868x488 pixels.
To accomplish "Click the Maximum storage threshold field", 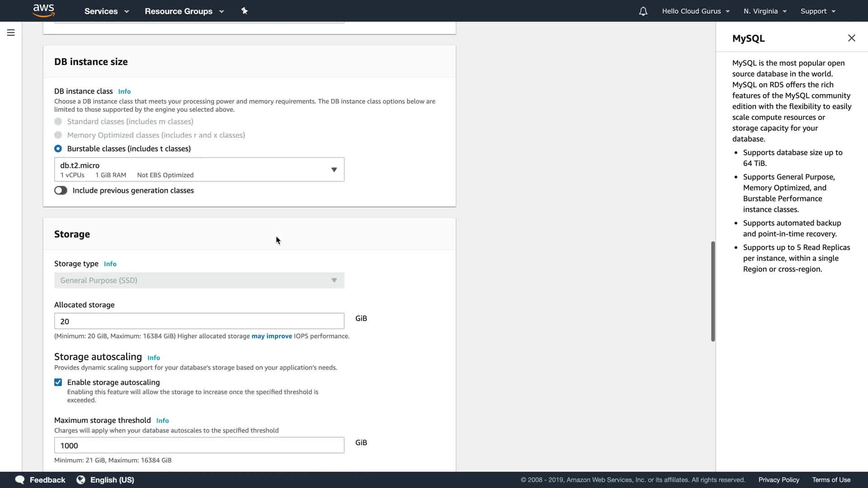I will (199, 446).
